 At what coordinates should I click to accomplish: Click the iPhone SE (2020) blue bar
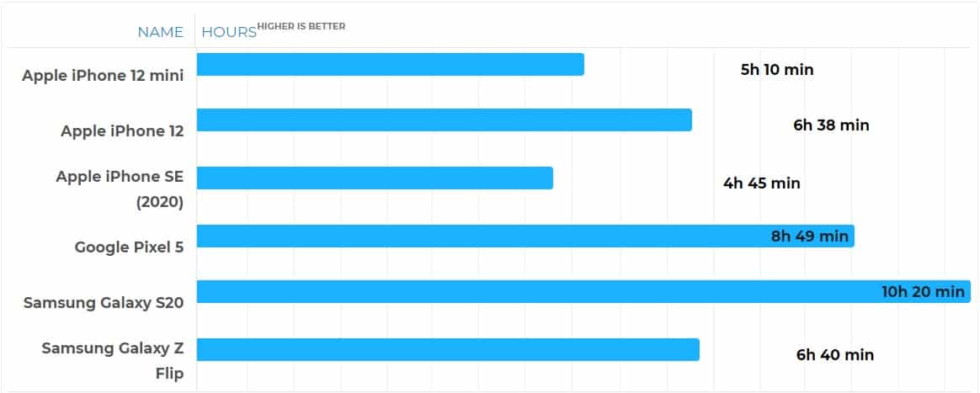tap(375, 178)
